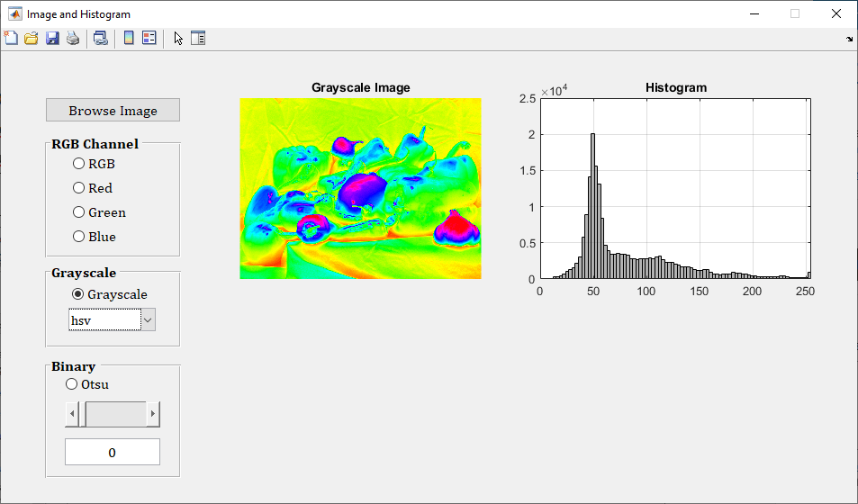Click the threshold slider's left arrow
Screen dimensions: 858x504
[72, 415]
